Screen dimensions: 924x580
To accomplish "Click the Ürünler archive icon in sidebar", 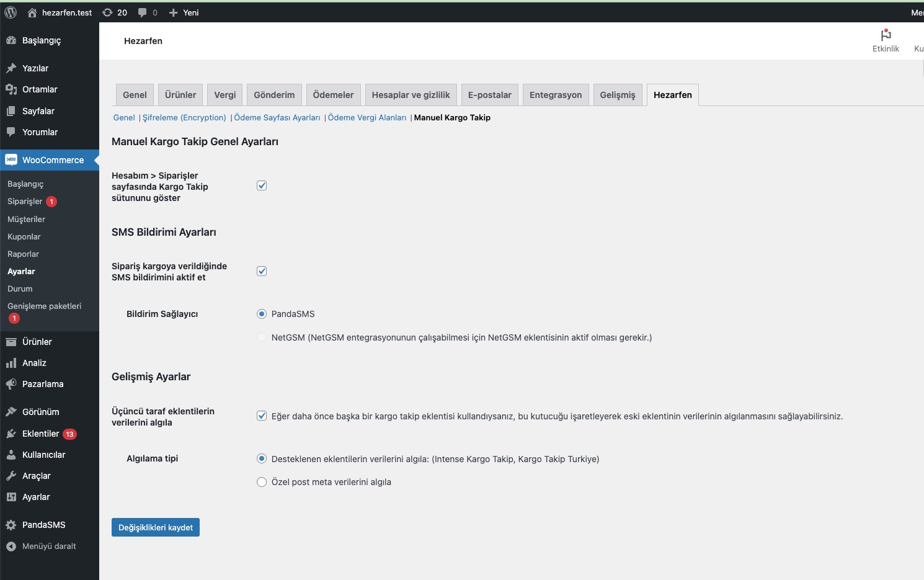I will pos(11,342).
